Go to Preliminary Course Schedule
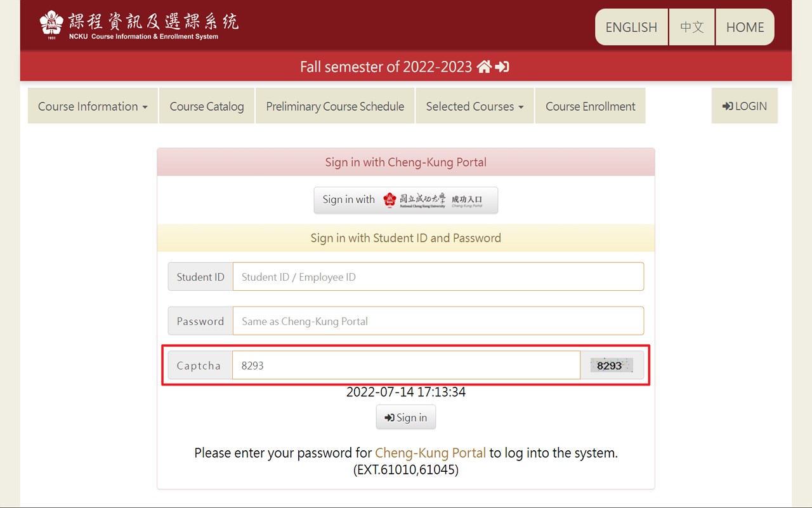This screenshot has height=508, width=812. tap(335, 106)
